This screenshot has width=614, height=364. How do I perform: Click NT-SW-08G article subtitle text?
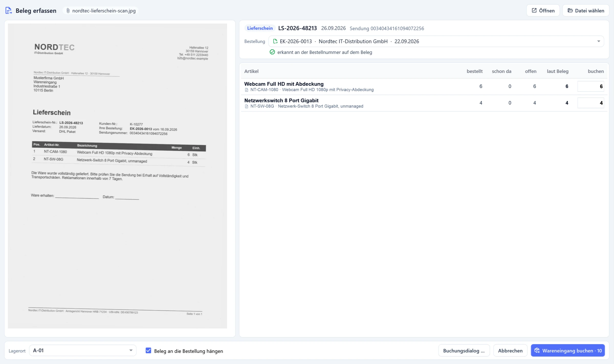(x=307, y=106)
